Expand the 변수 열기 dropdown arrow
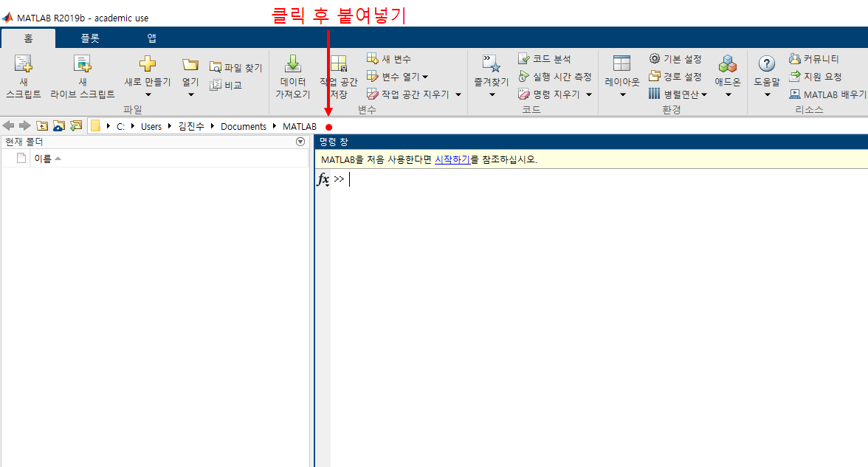 pyautogui.click(x=425, y=77)
